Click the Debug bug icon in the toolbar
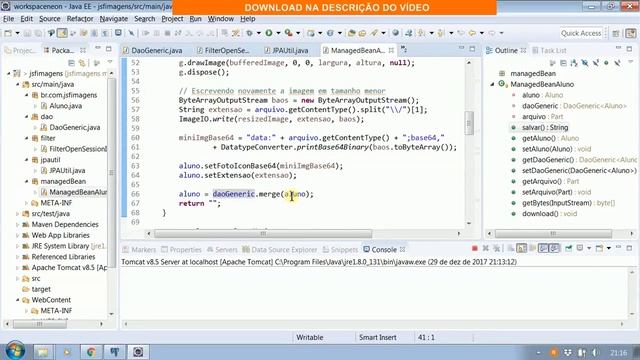The width and height of the screenshot is (640, 360). [x=249, y=33]
